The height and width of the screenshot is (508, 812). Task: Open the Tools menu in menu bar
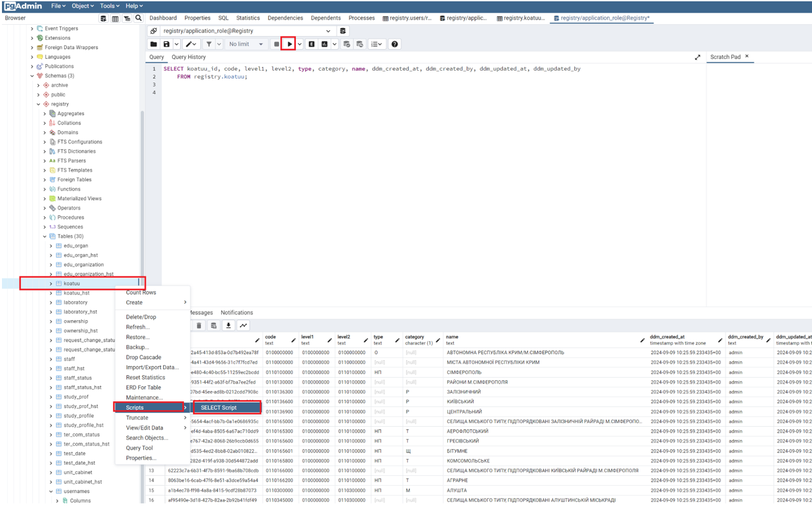point(109,6)
